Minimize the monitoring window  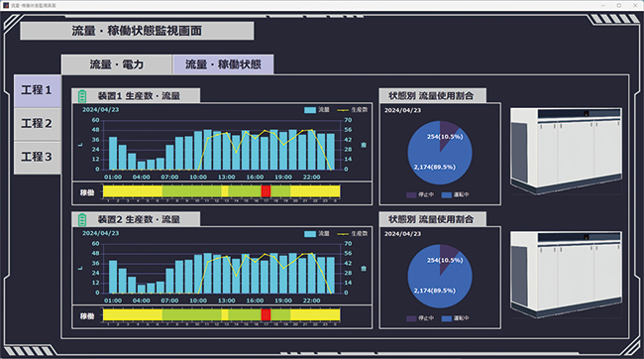tap(603, 5)
